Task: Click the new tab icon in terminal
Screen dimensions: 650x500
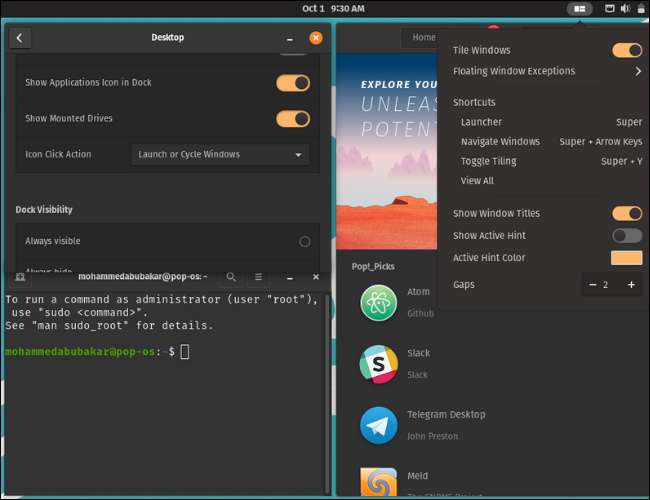Action: [x=20, y=277]
